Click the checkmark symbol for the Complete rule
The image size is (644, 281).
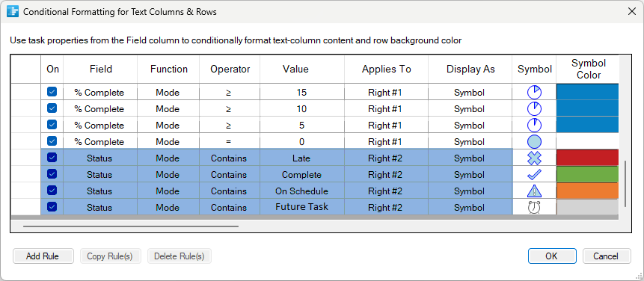pos(534,174)
